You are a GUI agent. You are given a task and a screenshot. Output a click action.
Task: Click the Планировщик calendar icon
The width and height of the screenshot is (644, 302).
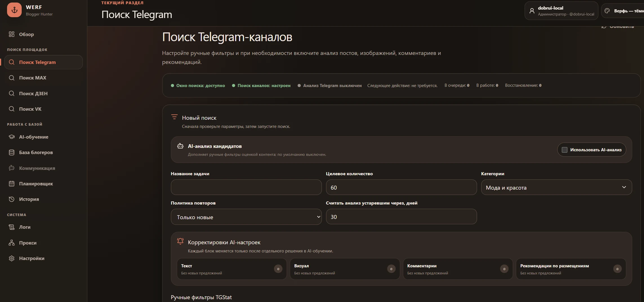coord(12,184)
